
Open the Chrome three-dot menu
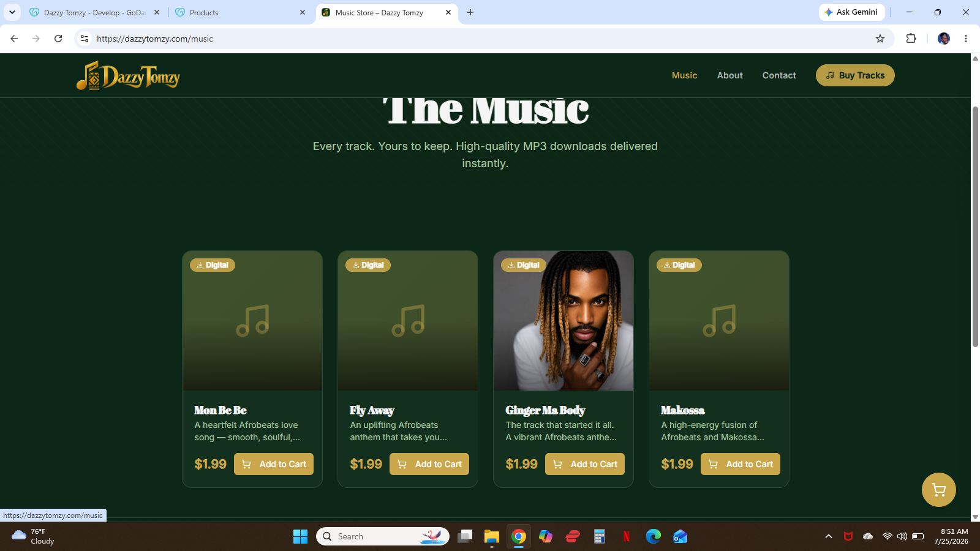click(966, 39)
